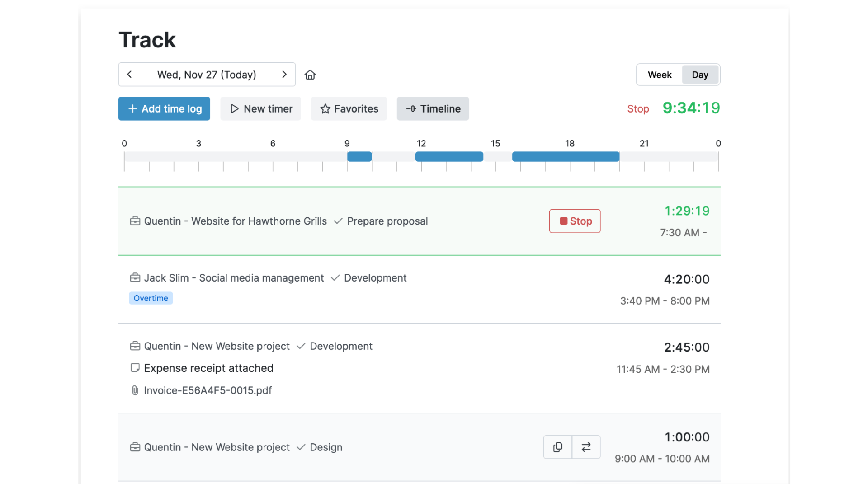Click the briefcase icon for Jack Slim entry
Screen dimensions: 868x488
coord(135,278)
